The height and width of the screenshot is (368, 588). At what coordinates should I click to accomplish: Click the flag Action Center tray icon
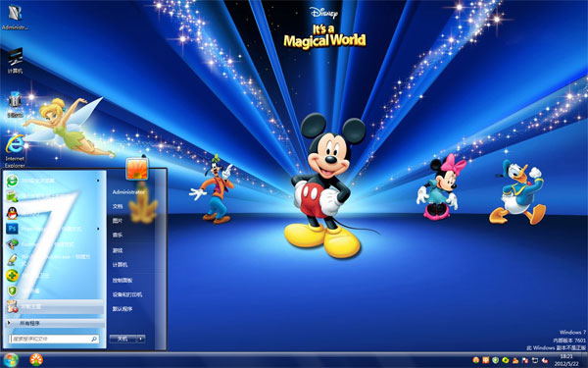[525, 360]
